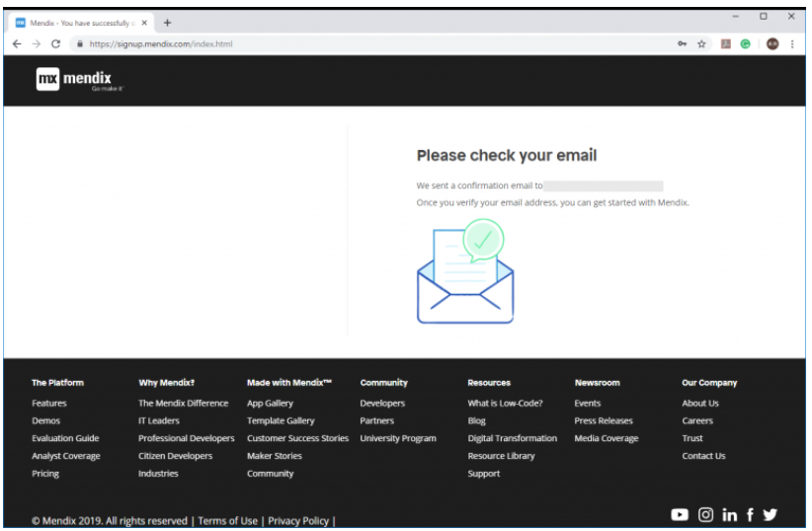Open the Industries footer link
Viewport: 812px width, 531px height.
(158, 474)
